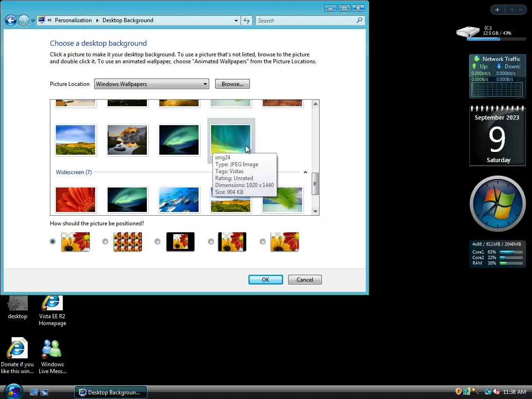Click the control panel icon in address bar
532x399 pixels.
pos(42,20)
